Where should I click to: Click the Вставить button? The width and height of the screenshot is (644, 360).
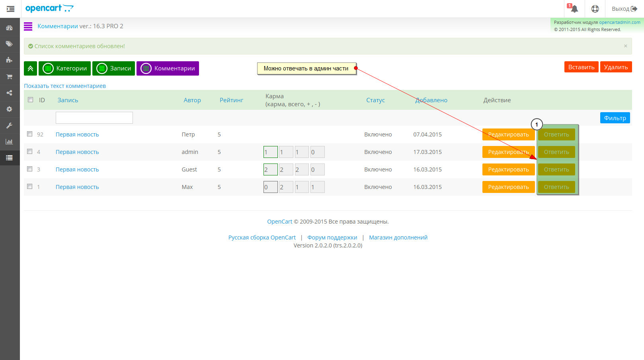click(x=581, y=67)
